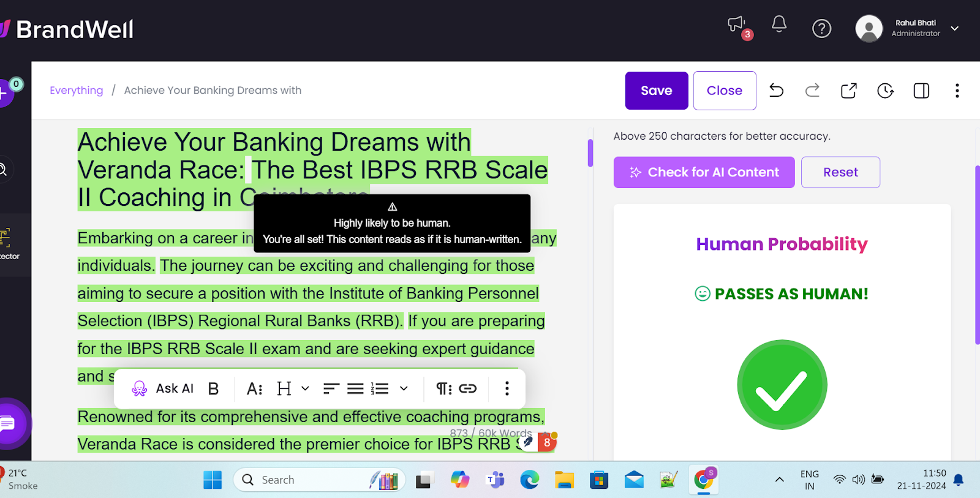Open the notifications bell in header
This screenshot has width=980, height=498.
coord(779,25)
